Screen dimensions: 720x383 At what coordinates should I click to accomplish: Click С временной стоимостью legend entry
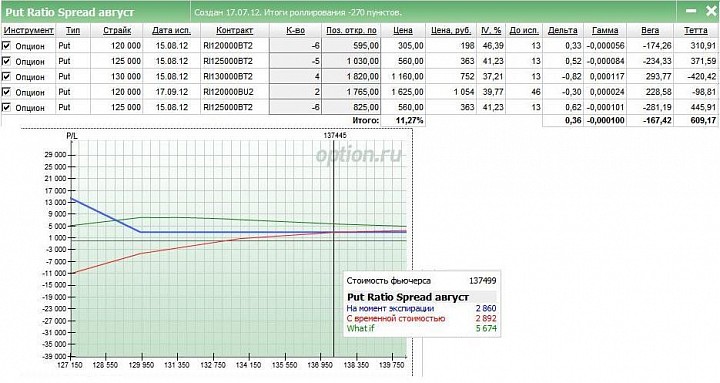395,318
